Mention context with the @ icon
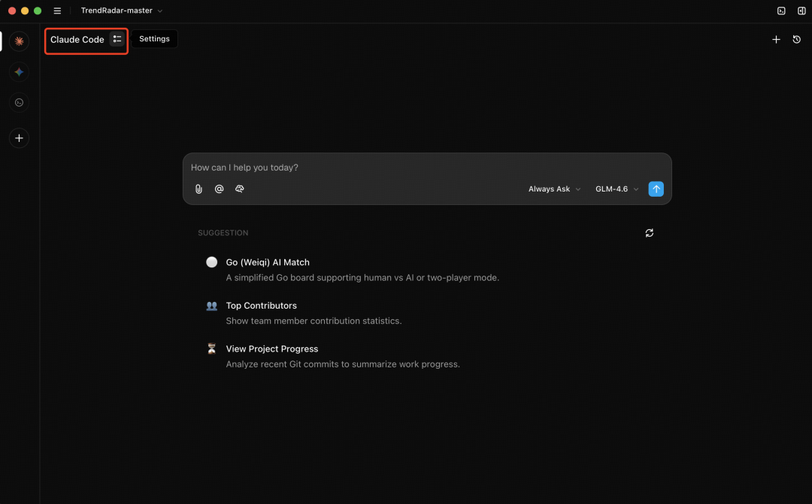This screenshot has height=504, width=812. (x=219, y=189)
